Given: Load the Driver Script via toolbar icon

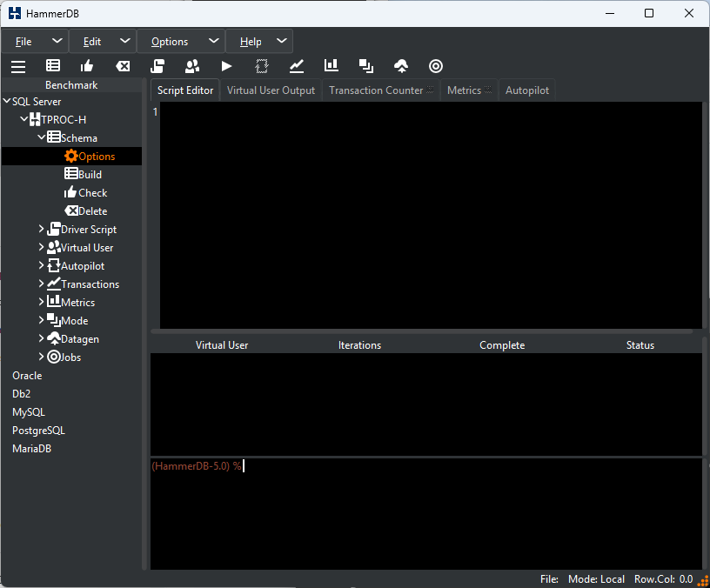Looking at the screenshot, I should (157, 66).
